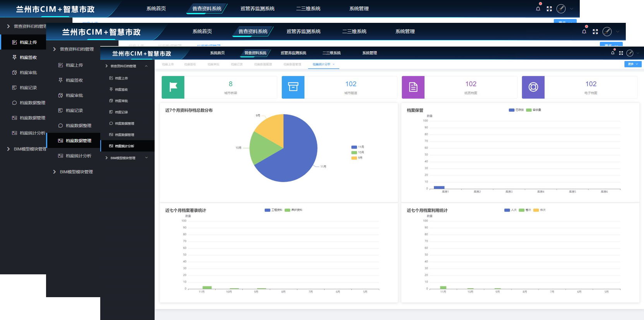Viewport: 644px width, 320px height.
Task: Click user avatar icon in the frontmost header
Action: pos(630,53)
